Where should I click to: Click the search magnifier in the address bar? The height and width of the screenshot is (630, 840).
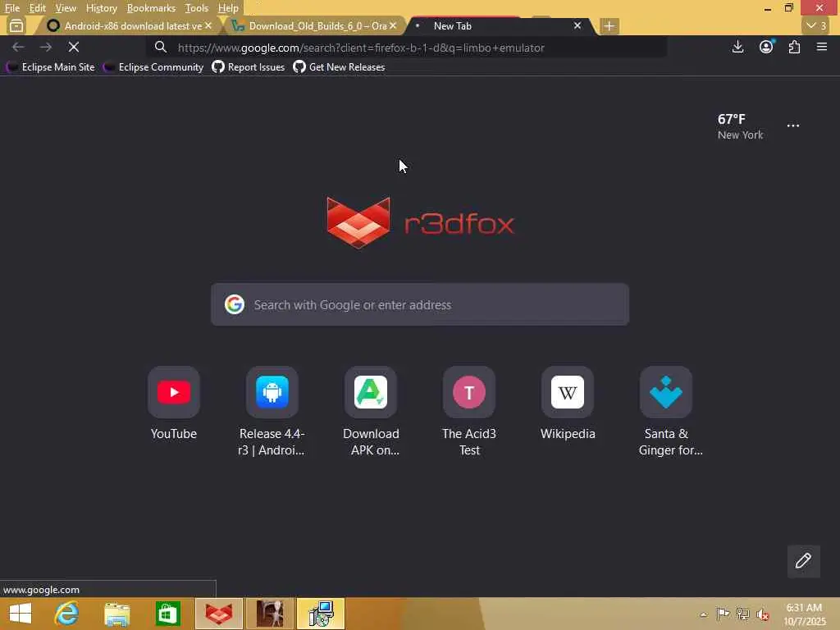click(x=161, y=47)
